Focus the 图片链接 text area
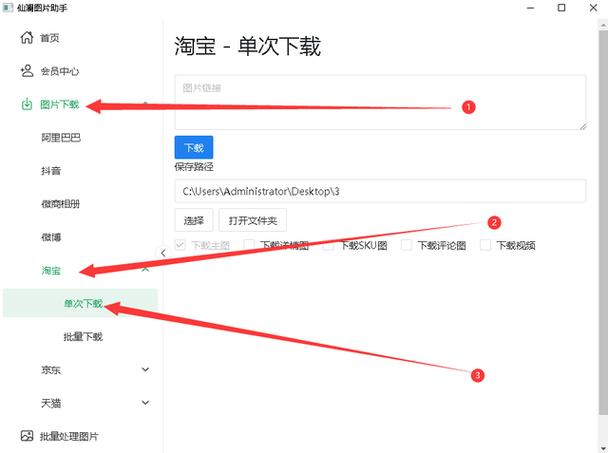The height and width of the screenshot is (453, 608). click(x=380, y=102)
